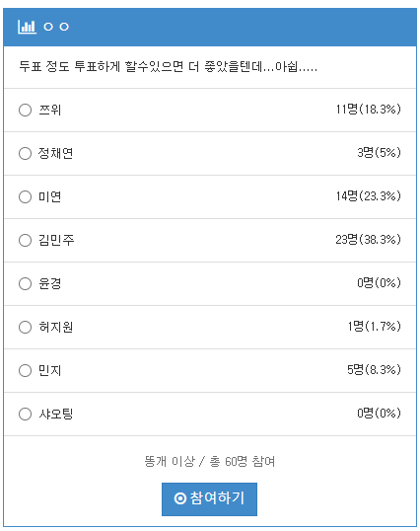
Task: Click the 미연 option label text
Action: 49,196
